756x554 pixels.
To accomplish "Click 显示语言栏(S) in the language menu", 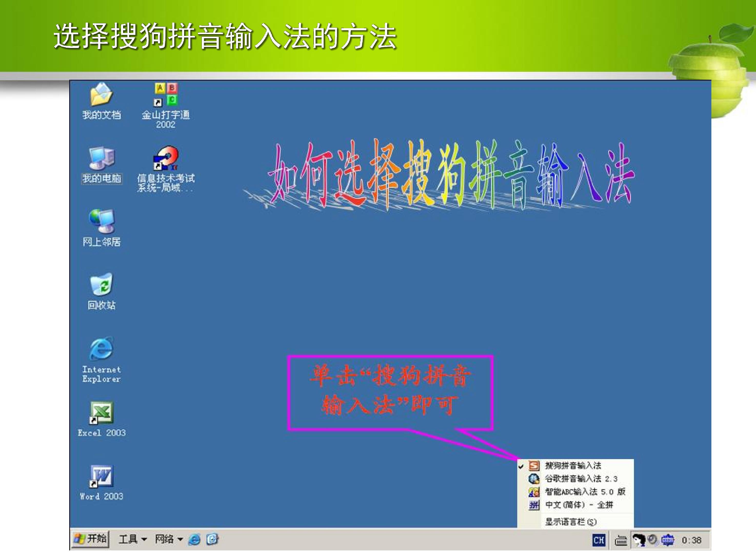I will pos(575,522).
